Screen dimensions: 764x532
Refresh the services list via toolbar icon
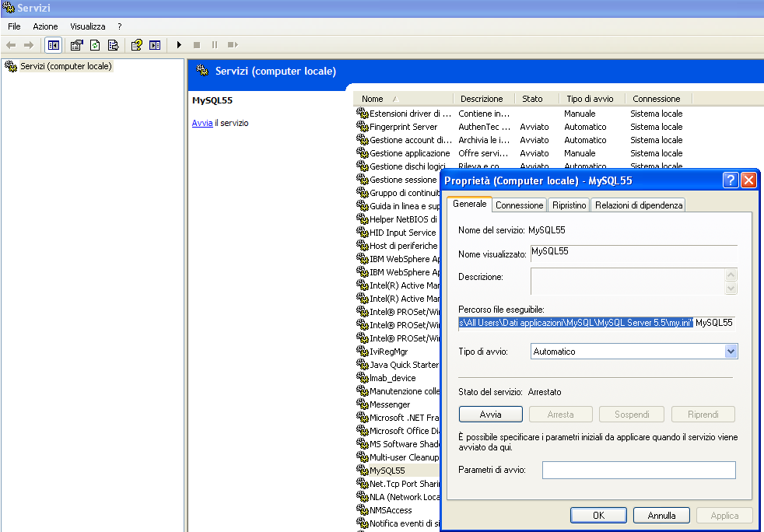[x=95, y=45]
